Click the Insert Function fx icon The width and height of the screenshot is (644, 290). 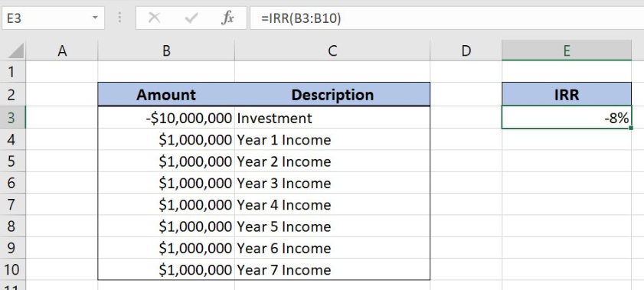click(x=227, y=18)
